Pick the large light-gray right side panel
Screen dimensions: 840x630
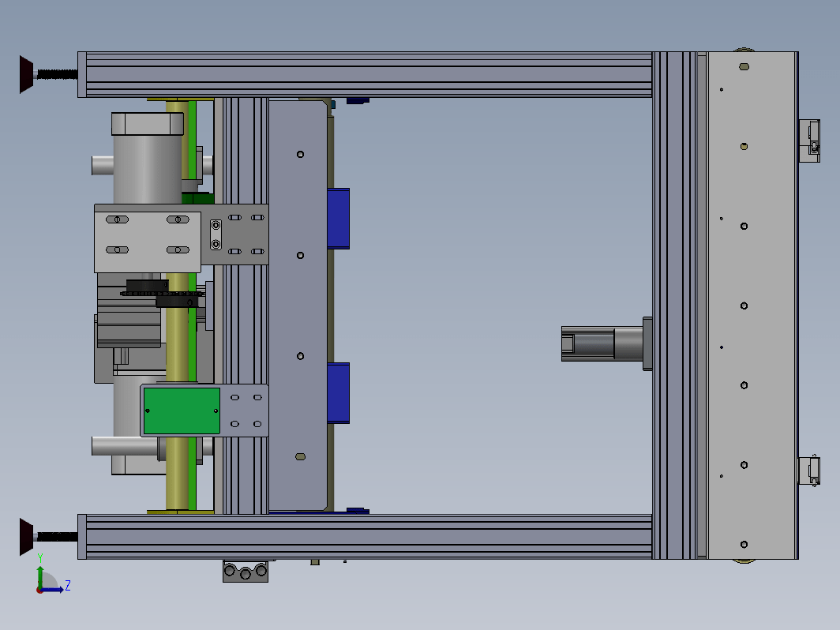tap(752, 306)
